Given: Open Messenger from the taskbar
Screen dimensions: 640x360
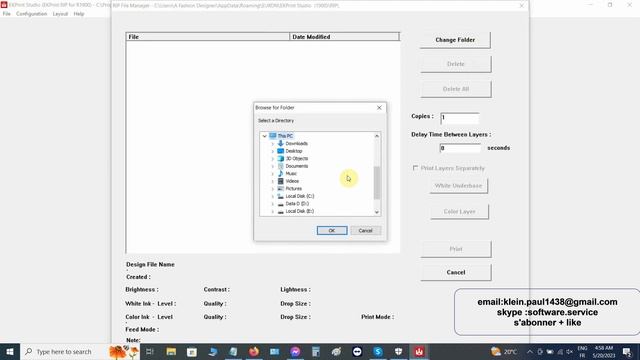Looking at the screenshot, I should (295, 351).
